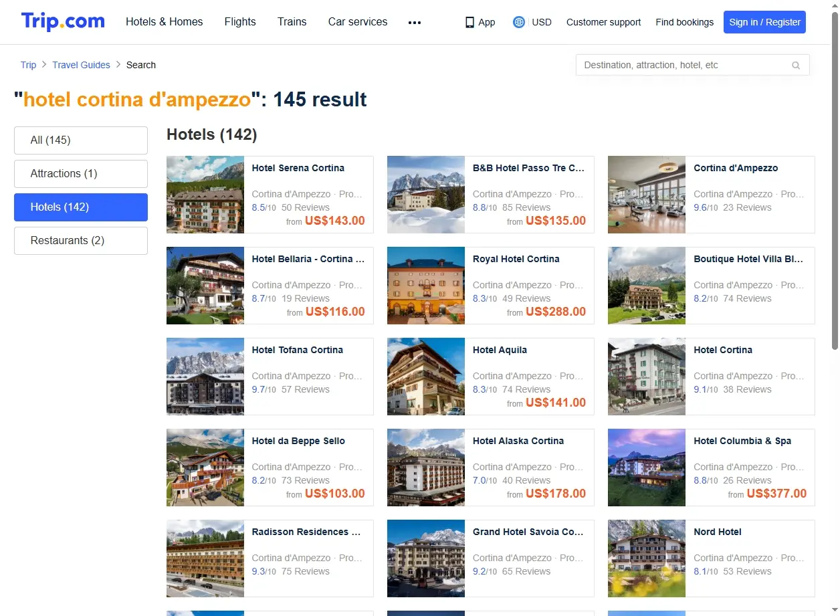Open Hotel Aquila thumbnail image
This screenshot has height=616, width=840.
[426, 377]
